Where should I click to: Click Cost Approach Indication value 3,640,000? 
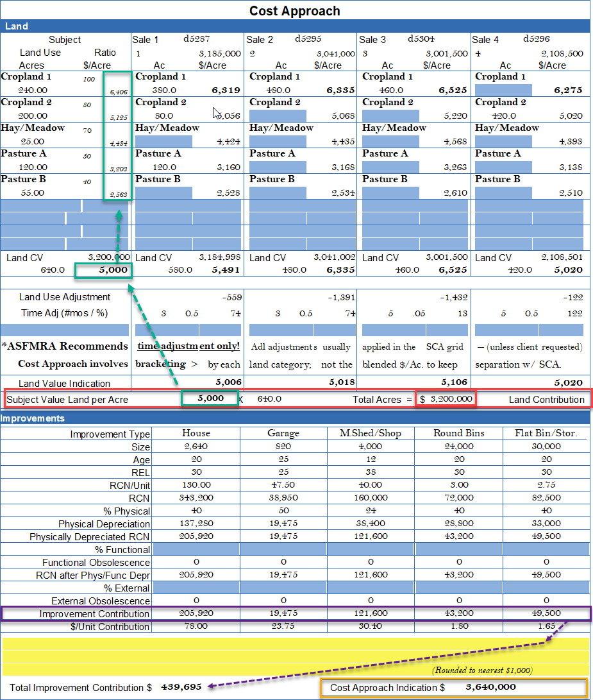coord(492,687)
